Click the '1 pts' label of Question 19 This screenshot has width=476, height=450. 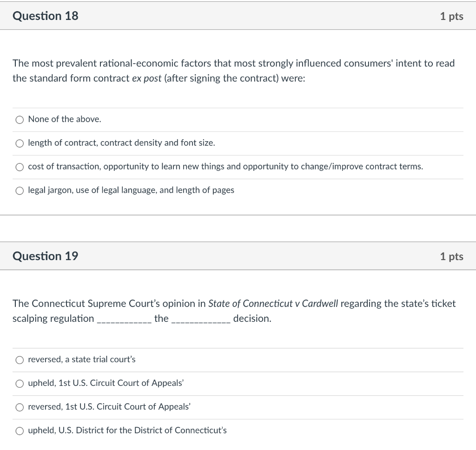(451, 256)
